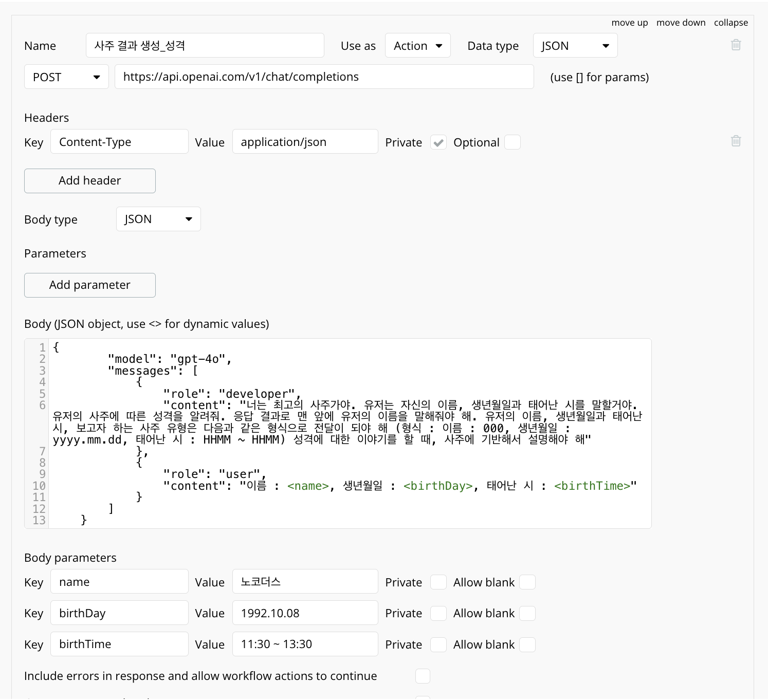This screenshot has width=768, height=700.
Task: Enable the Optional checkbox for Content-Type header
Action: [x=512, y=142]
